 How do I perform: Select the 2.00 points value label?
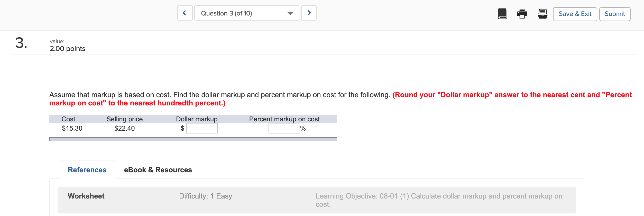(67, 48)
